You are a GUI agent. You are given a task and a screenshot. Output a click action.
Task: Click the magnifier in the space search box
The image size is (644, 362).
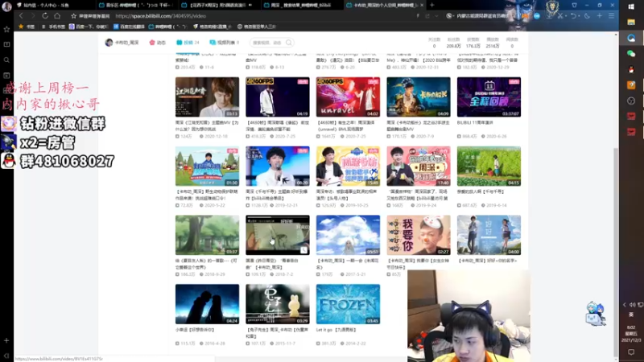289,43
